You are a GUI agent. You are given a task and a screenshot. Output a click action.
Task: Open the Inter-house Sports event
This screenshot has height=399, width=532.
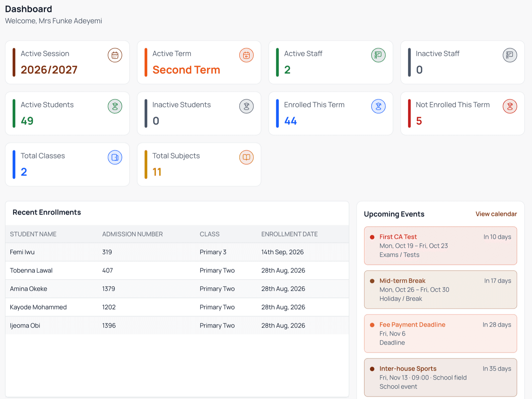441,377
